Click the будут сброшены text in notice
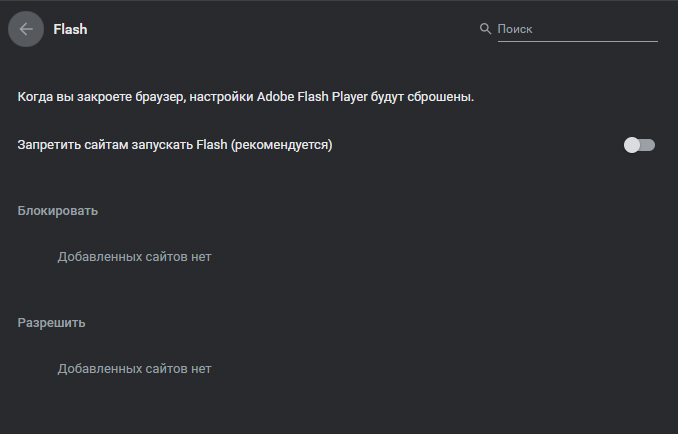 click(422, 97)
